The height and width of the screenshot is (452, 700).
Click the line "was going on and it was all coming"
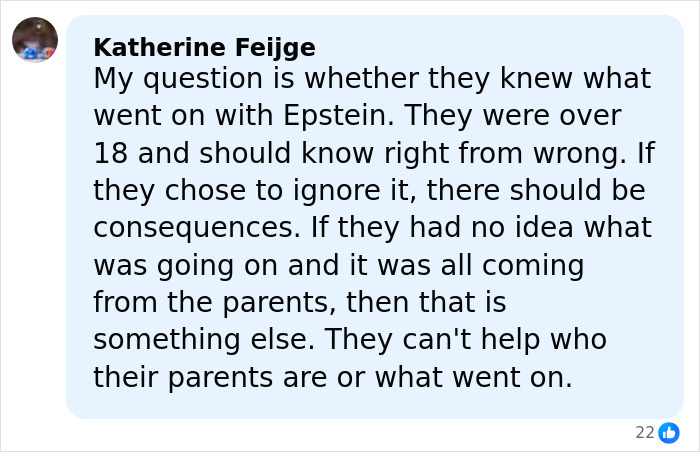[338, 264]
